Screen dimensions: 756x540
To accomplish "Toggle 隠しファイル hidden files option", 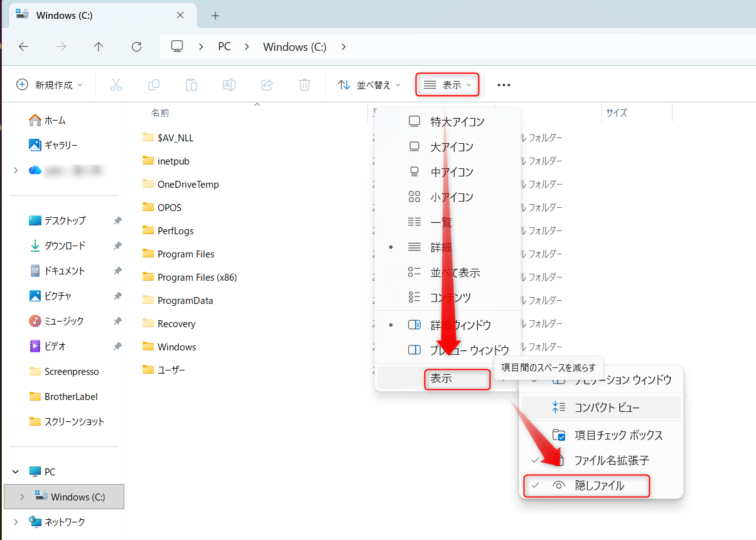I will (601, 485).
